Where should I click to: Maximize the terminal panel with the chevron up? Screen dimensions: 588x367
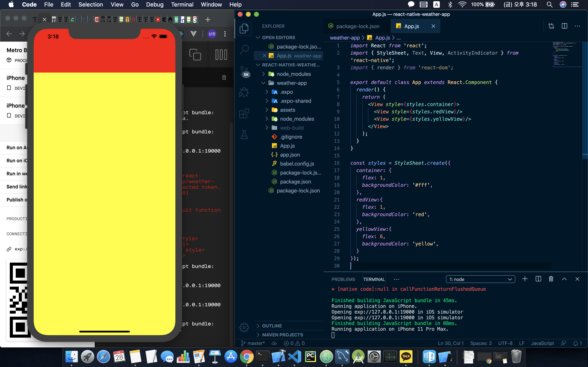pyautogui.click(x=564, y=279)
